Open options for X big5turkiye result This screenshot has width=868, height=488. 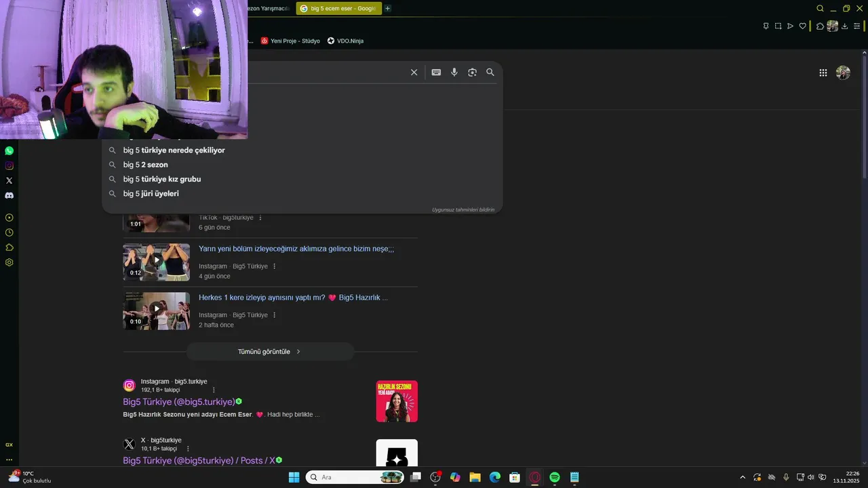[x=188, y=449]
